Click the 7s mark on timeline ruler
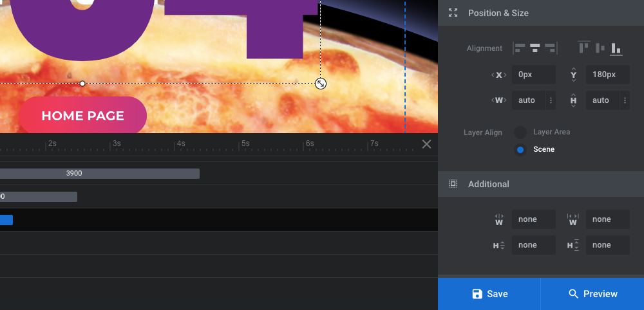 click(x=374, y=143)
